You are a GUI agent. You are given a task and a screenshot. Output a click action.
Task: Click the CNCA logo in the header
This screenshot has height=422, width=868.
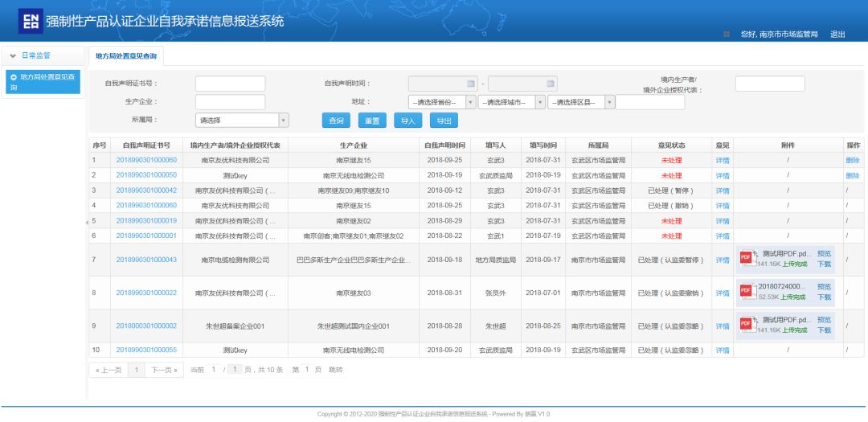[30, 22]
